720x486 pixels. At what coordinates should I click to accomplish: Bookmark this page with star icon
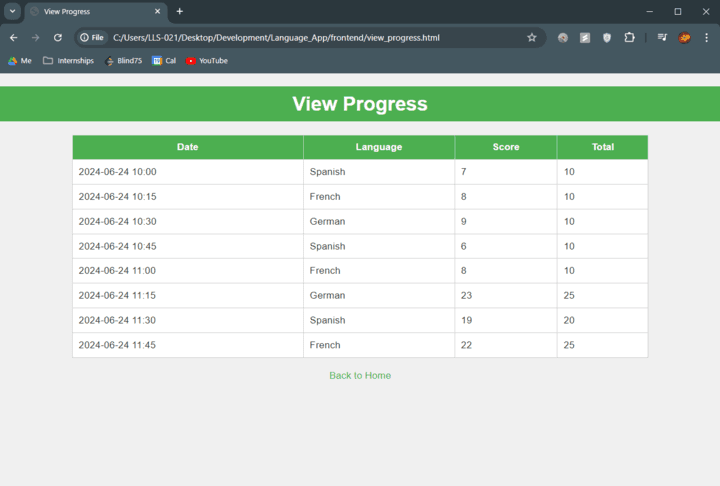click(532, 38)
